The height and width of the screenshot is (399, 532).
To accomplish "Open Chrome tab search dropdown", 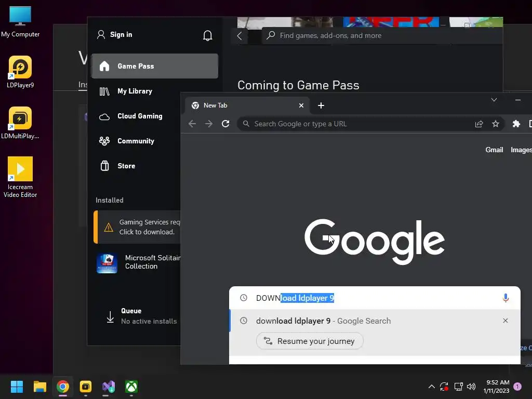I will [494, 100].
